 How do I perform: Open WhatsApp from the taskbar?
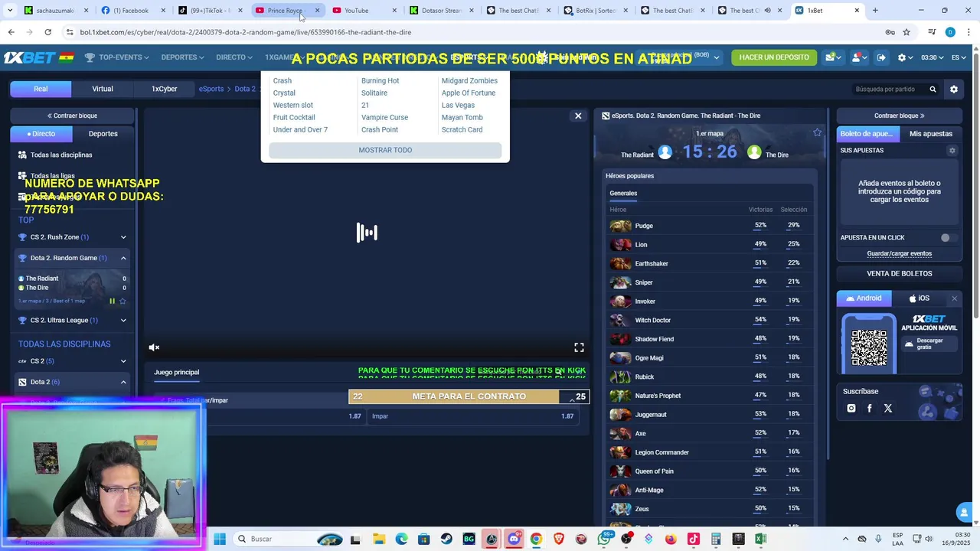coord(604,539)
